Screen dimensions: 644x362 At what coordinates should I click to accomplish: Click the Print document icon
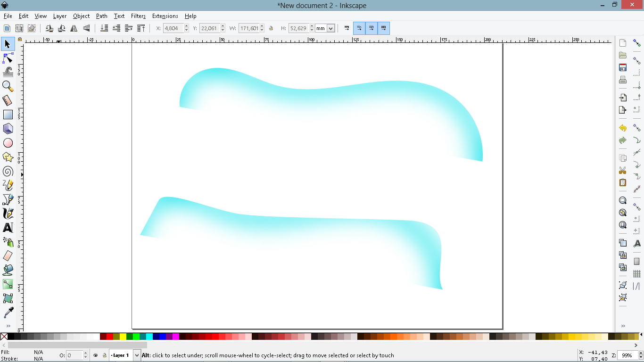point(623,80)
